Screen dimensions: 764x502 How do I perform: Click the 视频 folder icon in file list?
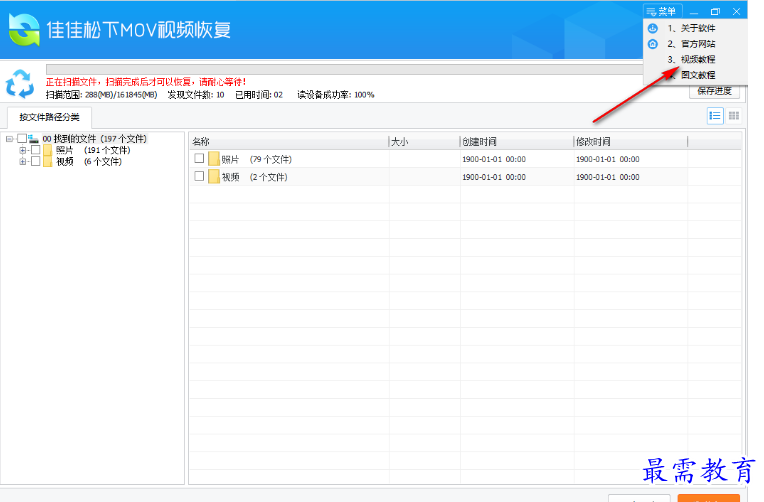coord(213,177)
